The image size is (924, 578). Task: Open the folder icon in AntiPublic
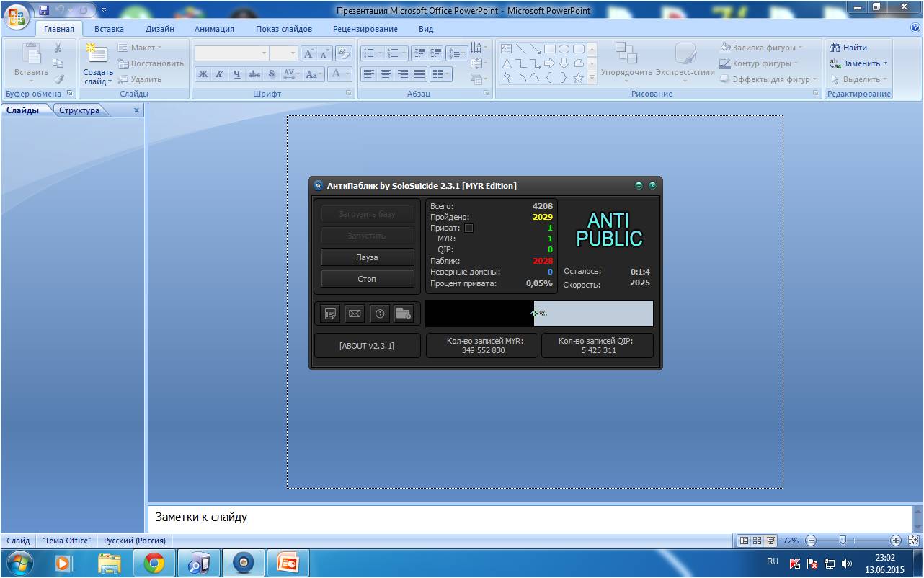click(404, 314)
